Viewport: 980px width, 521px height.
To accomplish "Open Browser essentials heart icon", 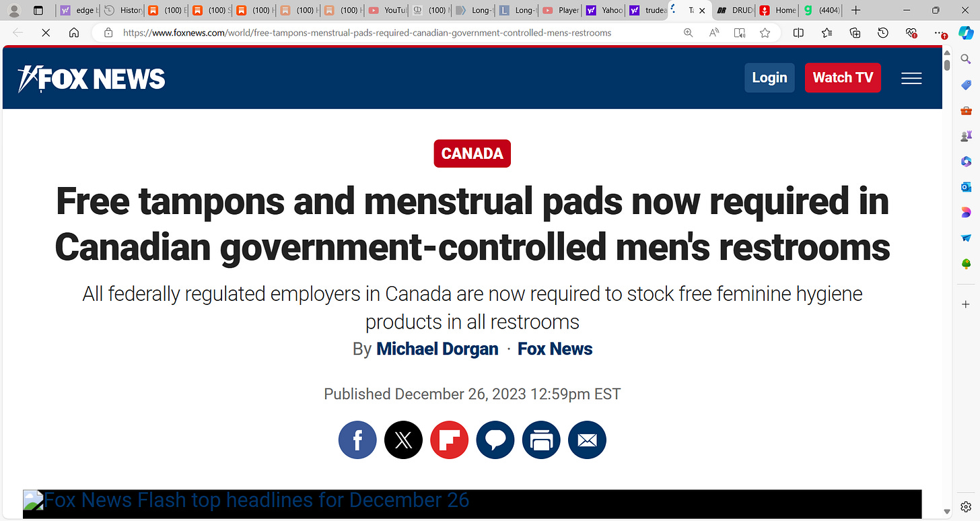I will tap(911, 32).
